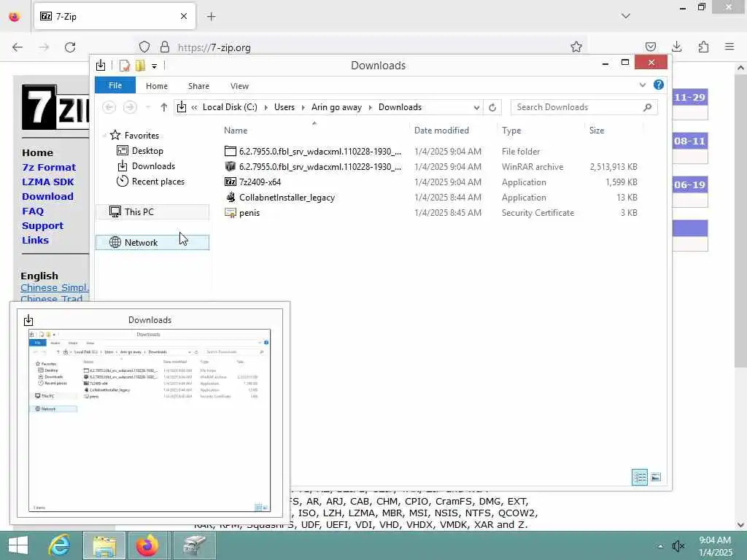Image resolution: width=747 pixels, height=560 pixels.
Task: Click the Properties icon in quick access toolbar
Action: 124,65
